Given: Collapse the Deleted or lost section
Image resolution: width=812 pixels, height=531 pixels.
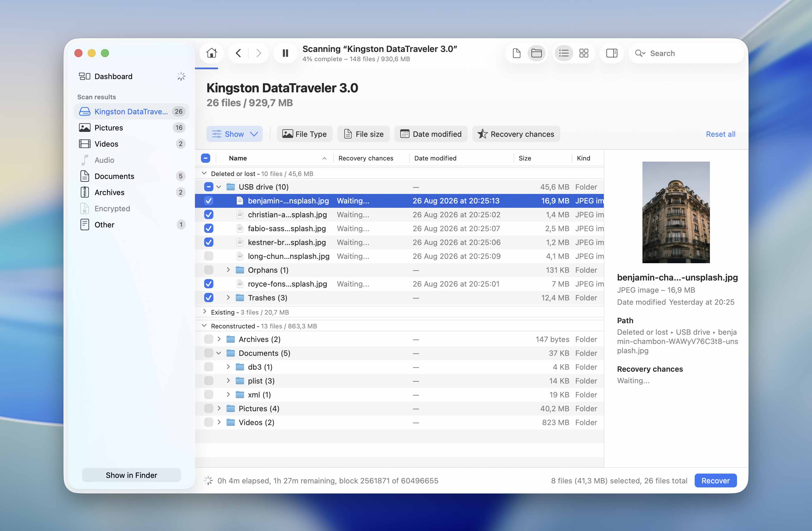Looking at the screenshot, I should click(x=204, y=173).
